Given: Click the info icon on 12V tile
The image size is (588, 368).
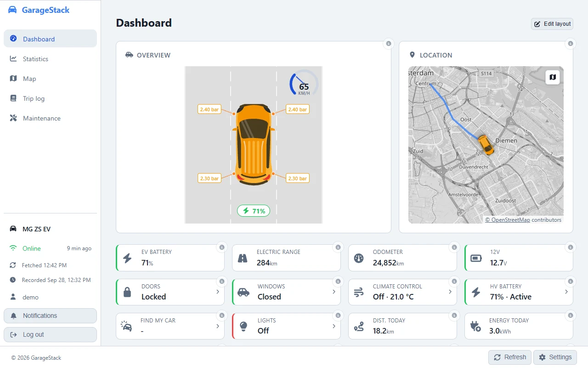Looking at the screenshot, I should 571,247.
